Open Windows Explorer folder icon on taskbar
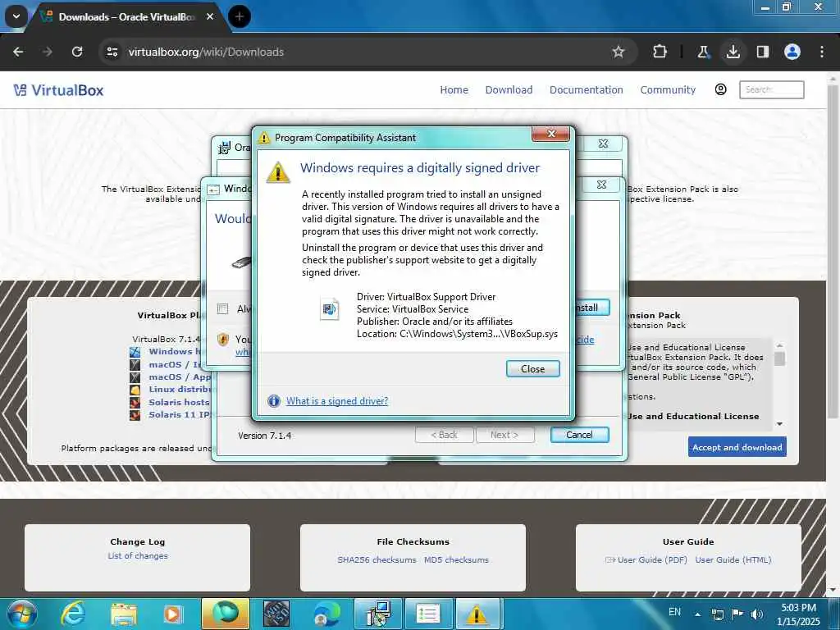 coord(124,614)
